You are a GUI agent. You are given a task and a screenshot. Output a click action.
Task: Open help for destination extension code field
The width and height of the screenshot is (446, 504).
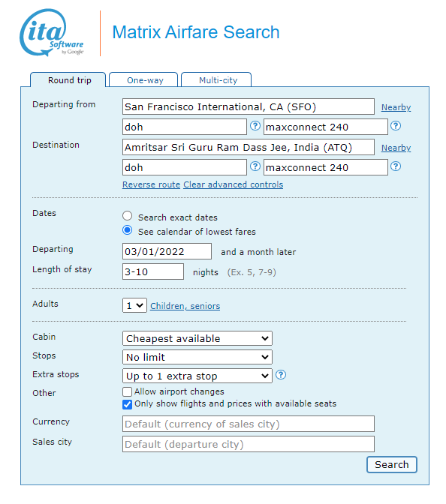point(396,166)
